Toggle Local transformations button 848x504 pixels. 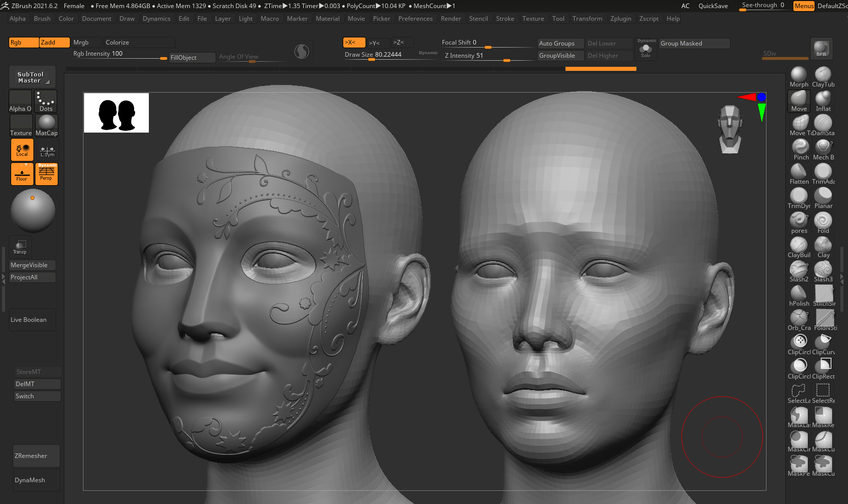tap(22, 150)
